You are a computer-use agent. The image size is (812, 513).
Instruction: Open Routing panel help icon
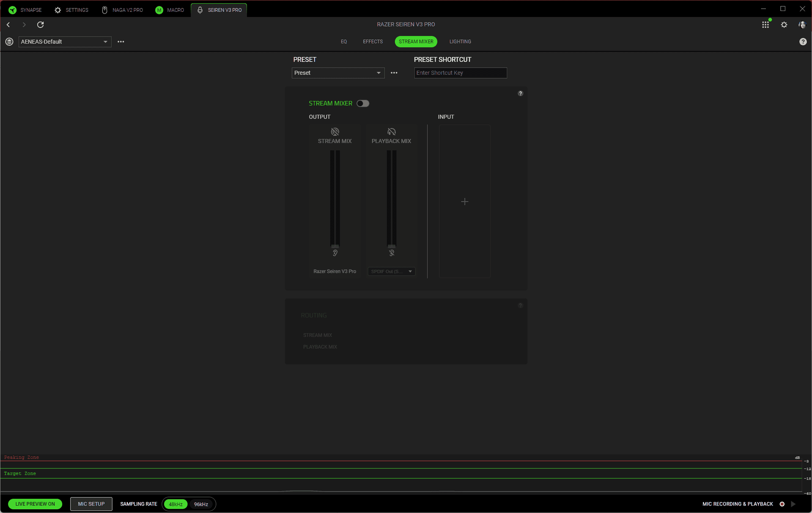[521, 306]
